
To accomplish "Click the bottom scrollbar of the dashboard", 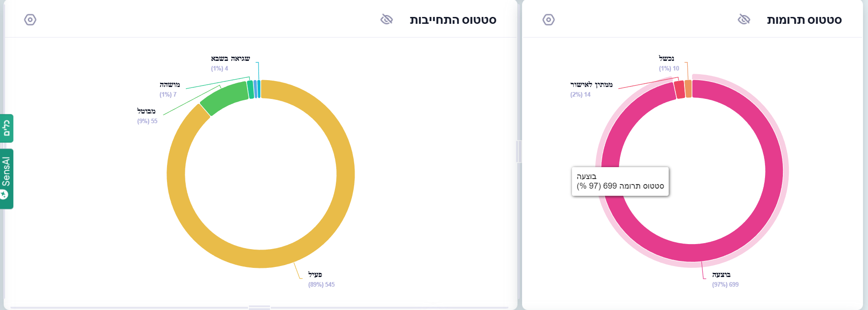I will [x=259, y=307].
